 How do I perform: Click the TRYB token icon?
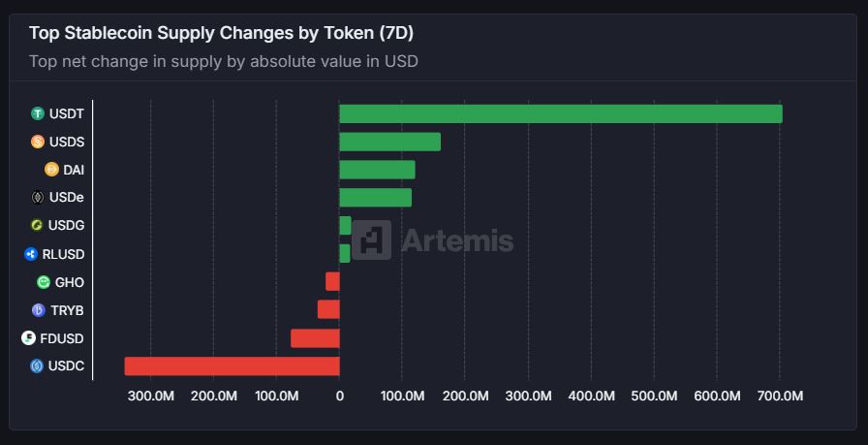[39, 310]
